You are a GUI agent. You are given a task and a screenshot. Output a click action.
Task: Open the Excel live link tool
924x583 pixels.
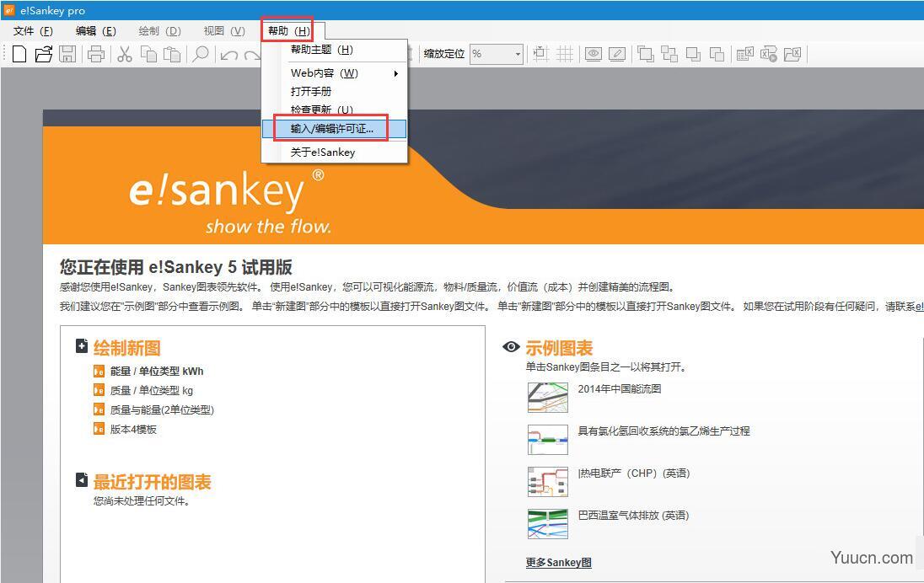point(768,54)
